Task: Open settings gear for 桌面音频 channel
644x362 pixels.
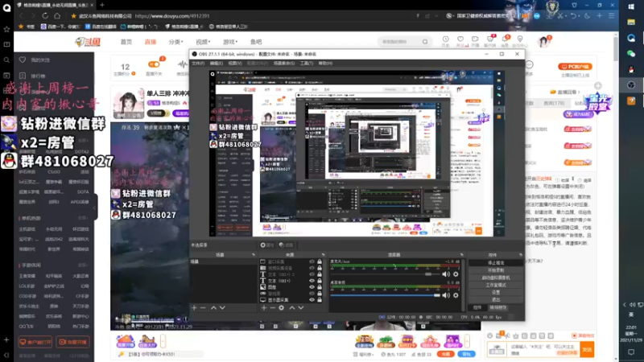Action: [x=456, y=295]
